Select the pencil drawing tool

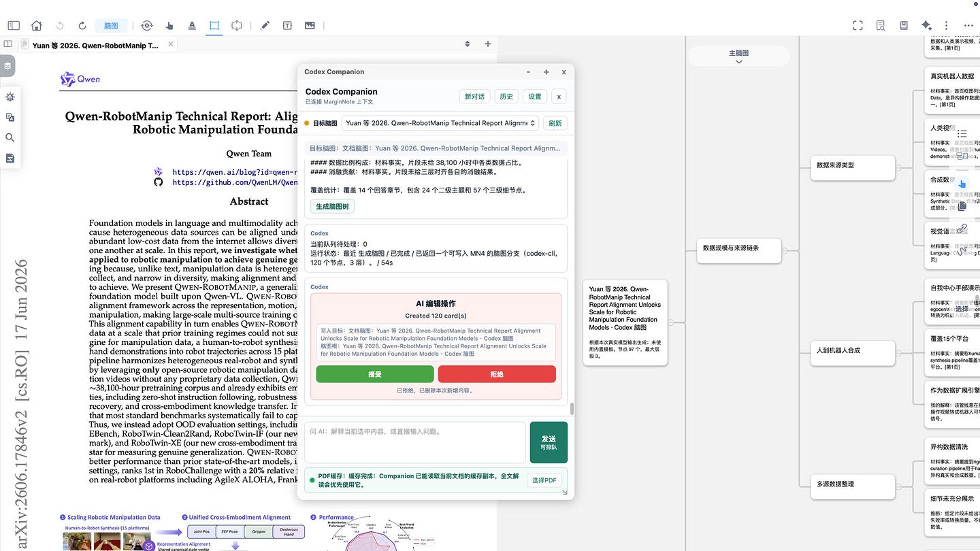[x=265, y=25]
